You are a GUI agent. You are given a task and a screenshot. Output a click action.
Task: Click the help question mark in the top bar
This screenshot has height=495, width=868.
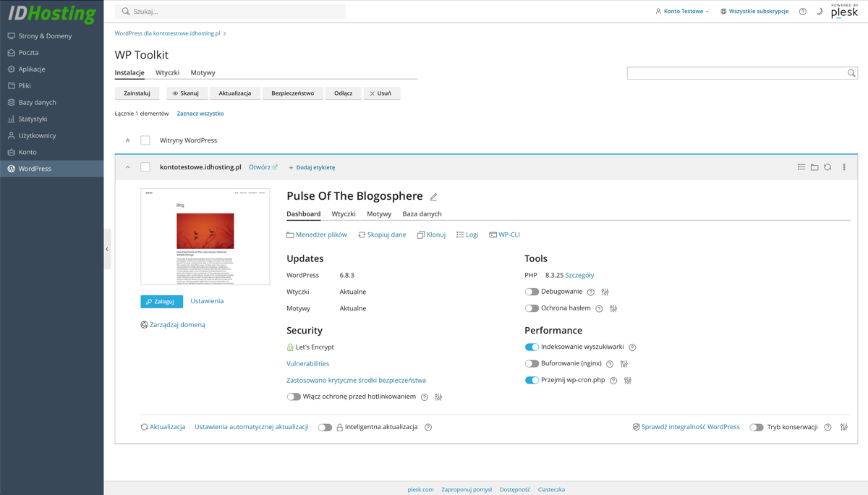coord(802,12)
